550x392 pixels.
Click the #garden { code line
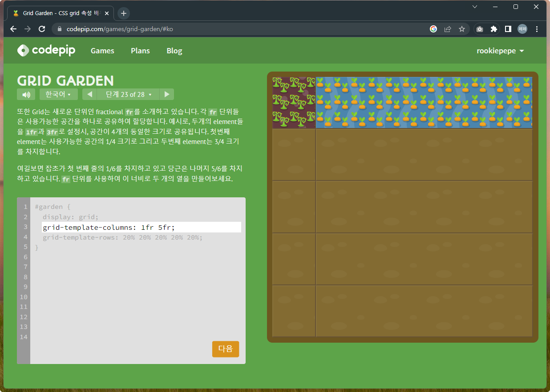[x=53, y=207]
